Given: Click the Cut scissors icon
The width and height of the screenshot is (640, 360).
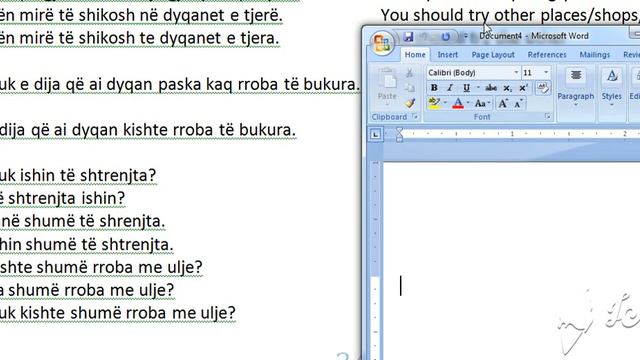Looking at the screenshot, I should (409, 73).
